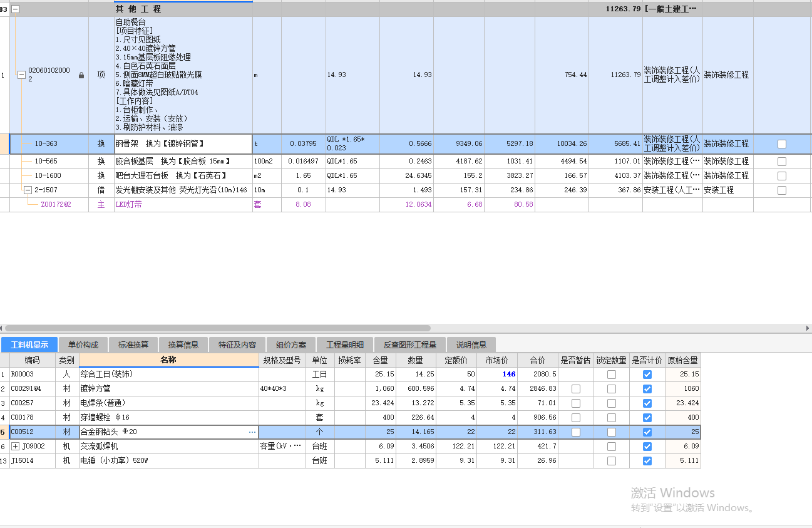Viewport: 812px width, 528px height.
Task: Open the 标准换算 tab
Action: tap(133, 345)
